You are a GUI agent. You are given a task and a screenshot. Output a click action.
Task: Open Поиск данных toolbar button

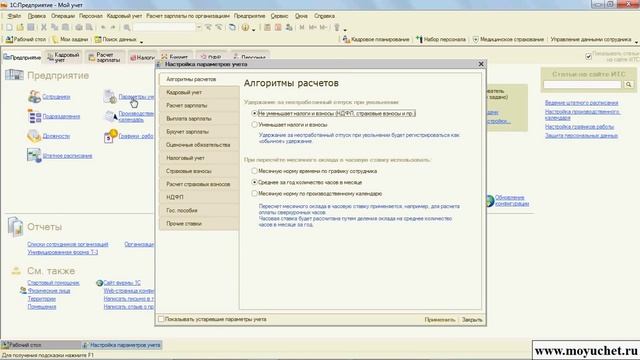116,40
